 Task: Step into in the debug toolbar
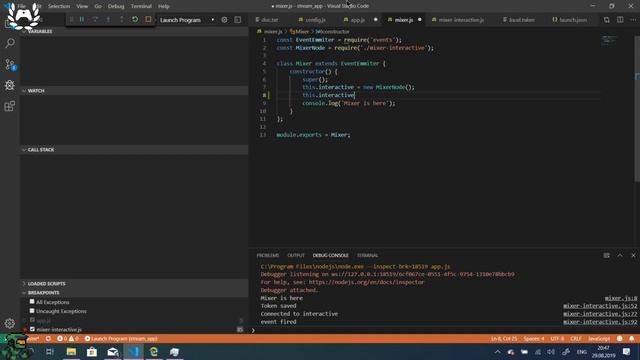coord(108,20)
